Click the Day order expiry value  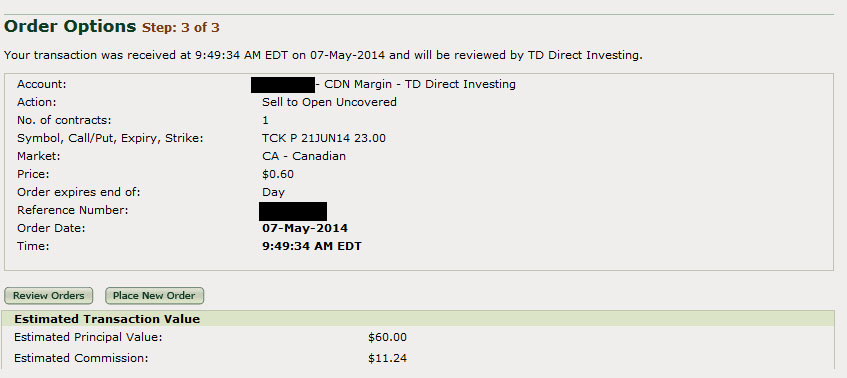(273, 192)
